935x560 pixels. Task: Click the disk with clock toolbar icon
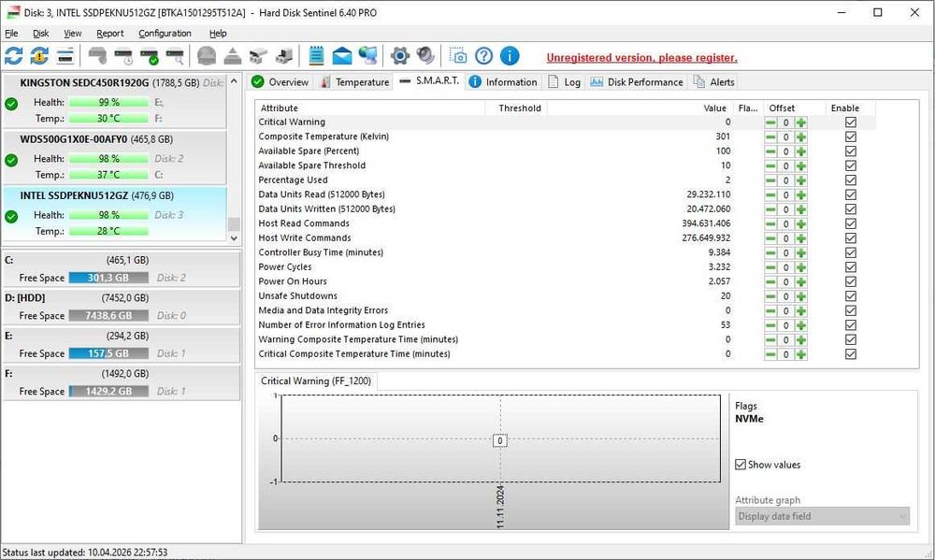click(x=123, y=56)
